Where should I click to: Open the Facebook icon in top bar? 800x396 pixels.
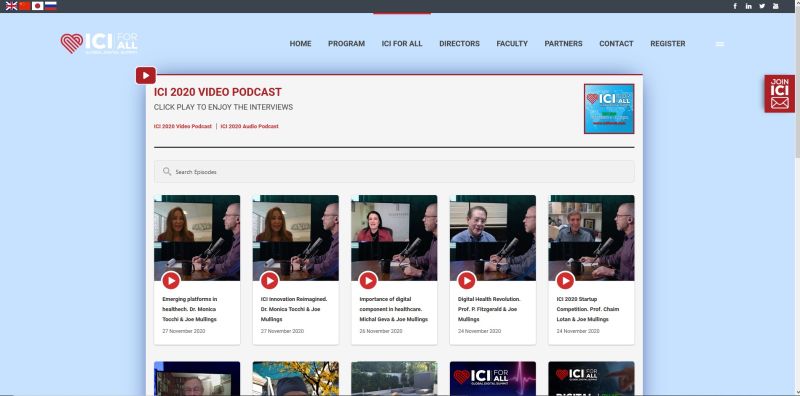pos(735,6)
